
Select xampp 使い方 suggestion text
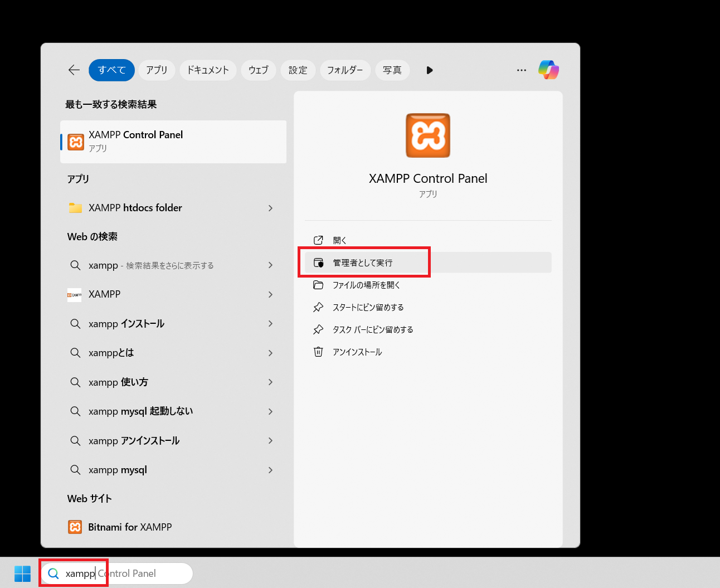[x=118, y=382]
